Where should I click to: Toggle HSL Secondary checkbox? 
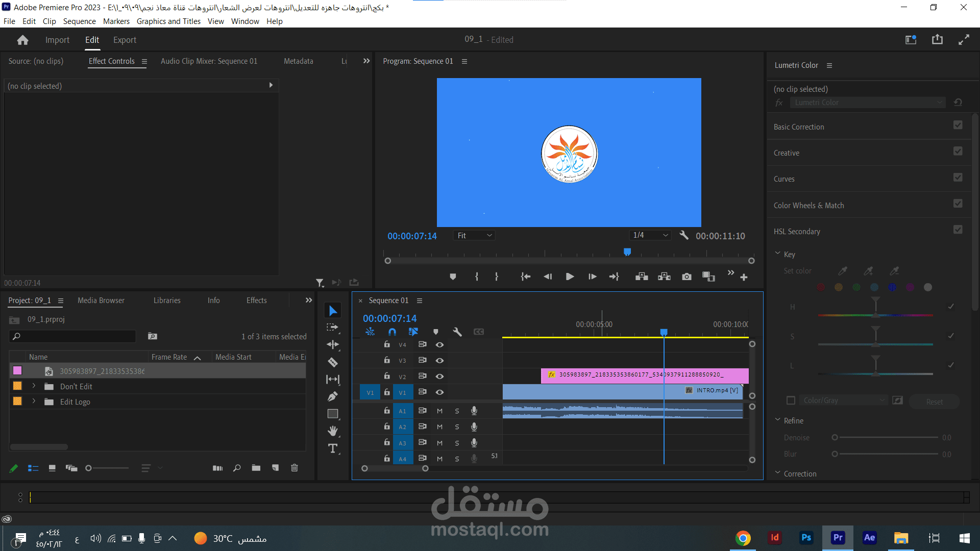[958, 230]
